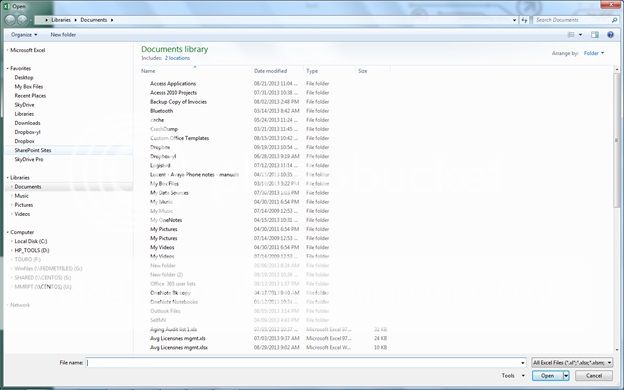Click the 2 locations link

tap(177, 58)
